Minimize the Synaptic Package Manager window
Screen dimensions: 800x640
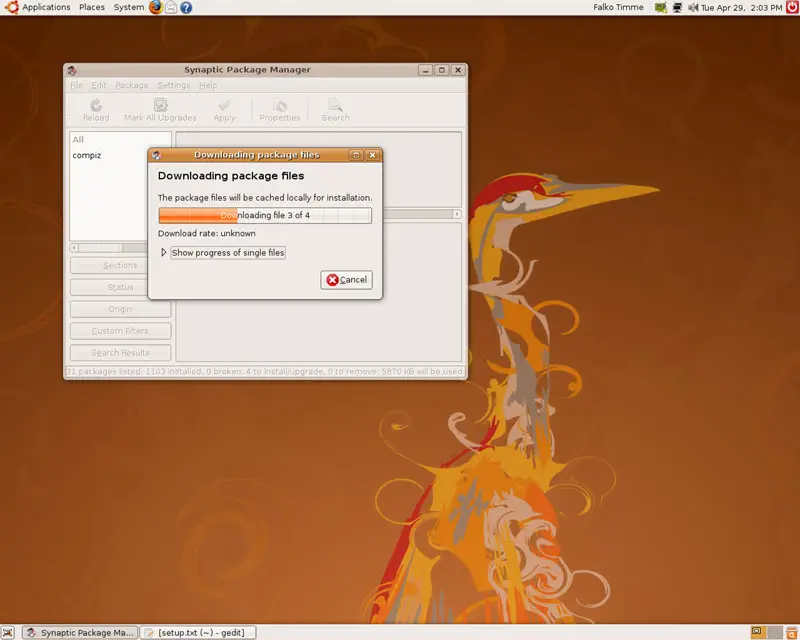click(426, 70)
